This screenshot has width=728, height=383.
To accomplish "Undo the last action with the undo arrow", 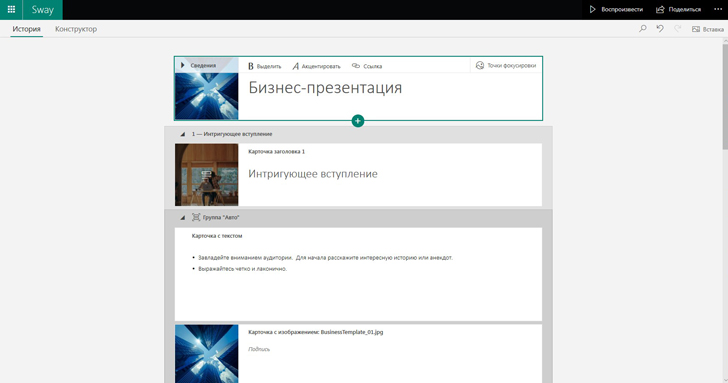I will click(660, 29).
